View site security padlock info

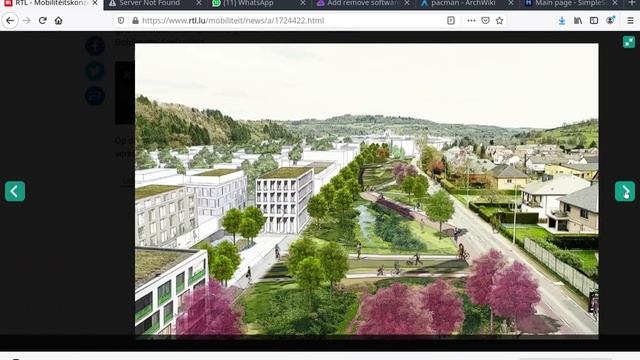coord(135,20)
